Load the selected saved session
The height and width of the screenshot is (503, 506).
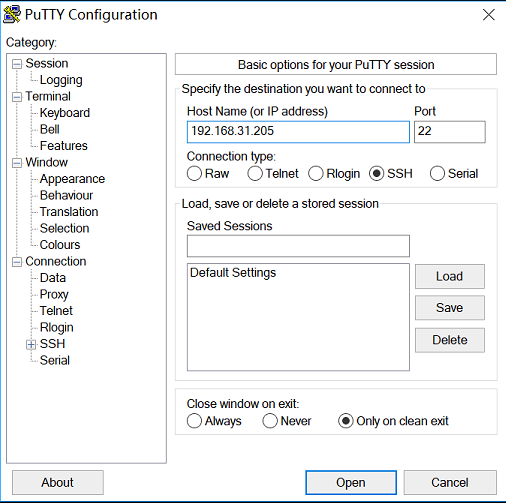[x=450, y=276]
